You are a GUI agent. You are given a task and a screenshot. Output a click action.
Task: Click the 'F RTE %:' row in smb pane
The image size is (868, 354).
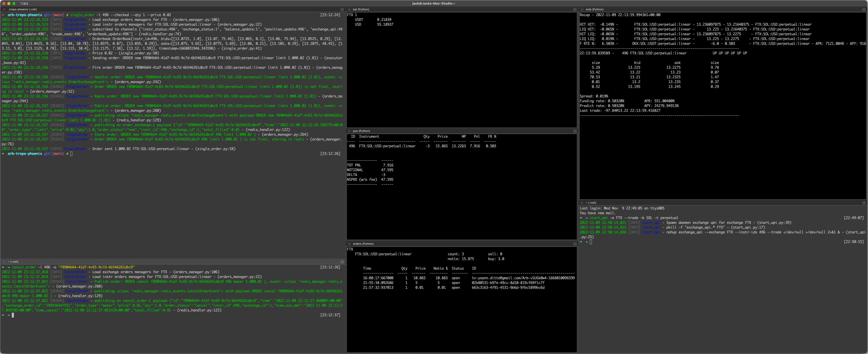pyautogui.click(x=723, y=44)
